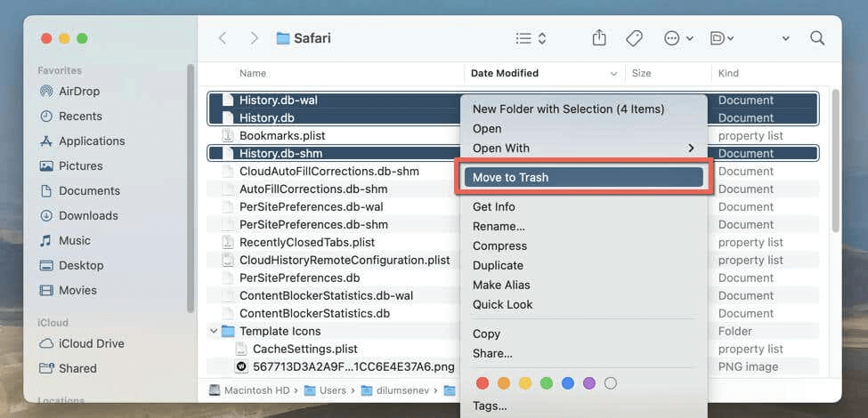Choose Move to Trash
Viewport: 868px width, 418px height.
click(x=583, y=177)
